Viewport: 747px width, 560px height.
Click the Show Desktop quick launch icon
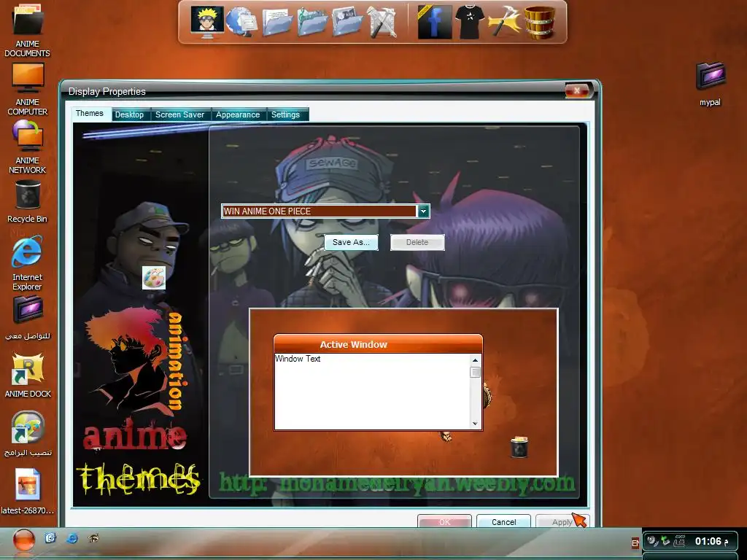point(50,538)
